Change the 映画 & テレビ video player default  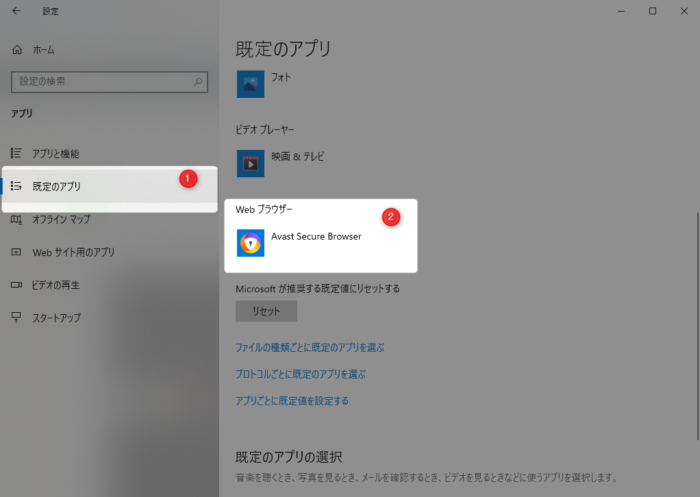pyautogui.click(x=297, y=157)
